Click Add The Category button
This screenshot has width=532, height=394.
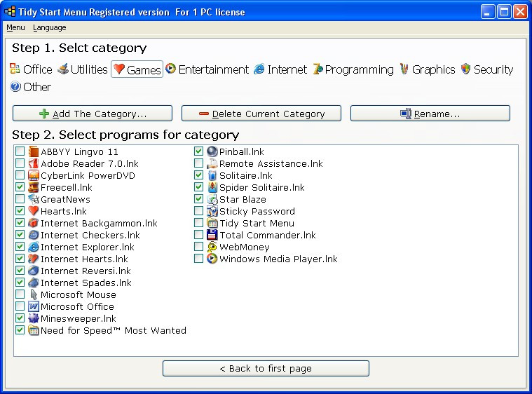click(93, 114)
